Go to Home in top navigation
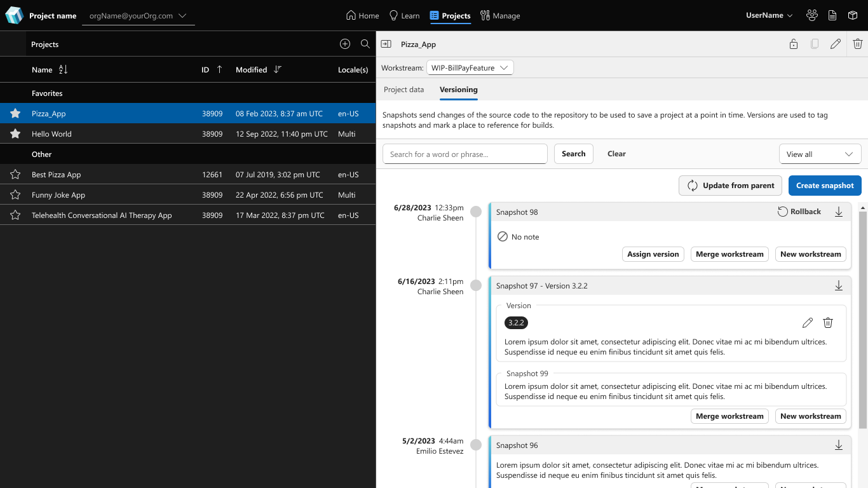 tap(362, 16)
